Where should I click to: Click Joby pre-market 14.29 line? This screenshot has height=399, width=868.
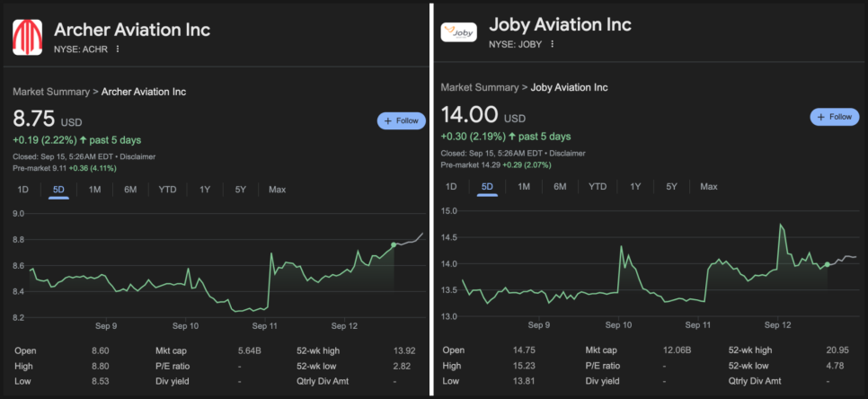pos(496,165)
